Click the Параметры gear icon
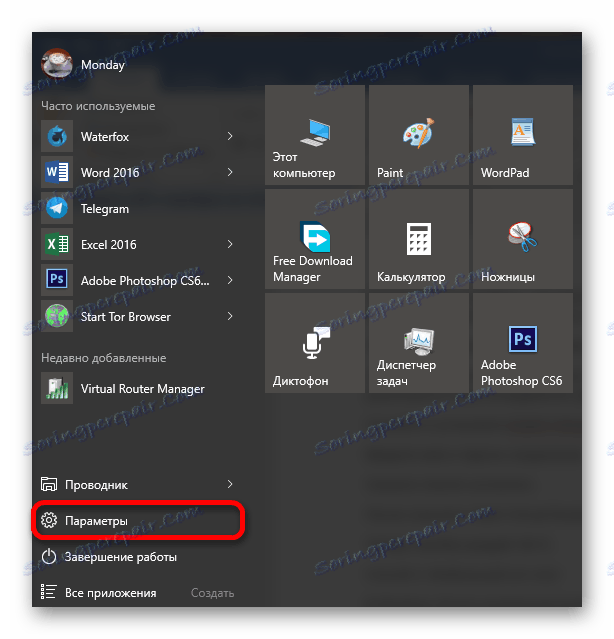This screenshot has width=614, height=639. [x=49, y=520]
